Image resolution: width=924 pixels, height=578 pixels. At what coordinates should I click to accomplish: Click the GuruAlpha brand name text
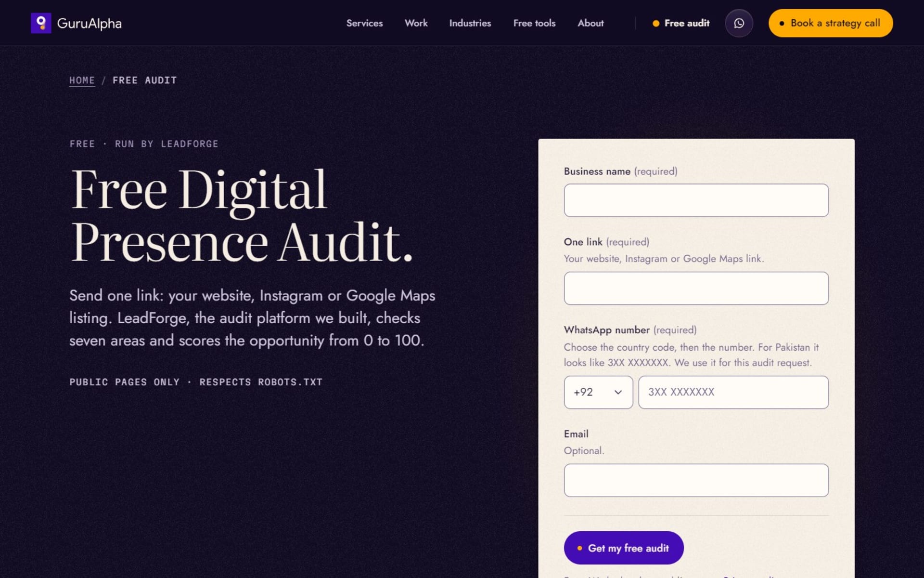89,24
